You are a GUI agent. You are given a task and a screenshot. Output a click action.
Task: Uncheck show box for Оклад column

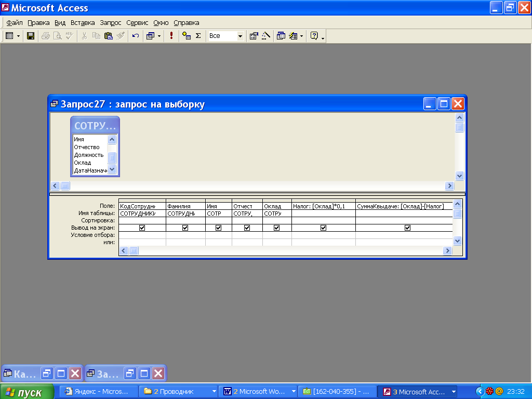276,228
